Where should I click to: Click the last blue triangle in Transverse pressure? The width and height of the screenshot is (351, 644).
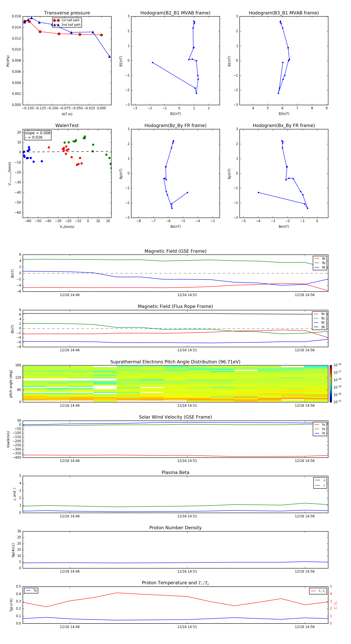(109, 57)
